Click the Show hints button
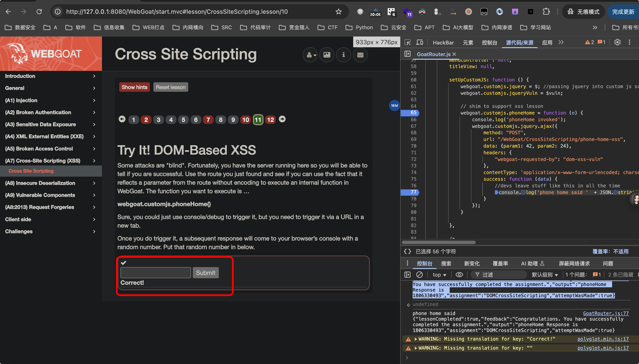639x364 pixels. click(x=134, y=87)
